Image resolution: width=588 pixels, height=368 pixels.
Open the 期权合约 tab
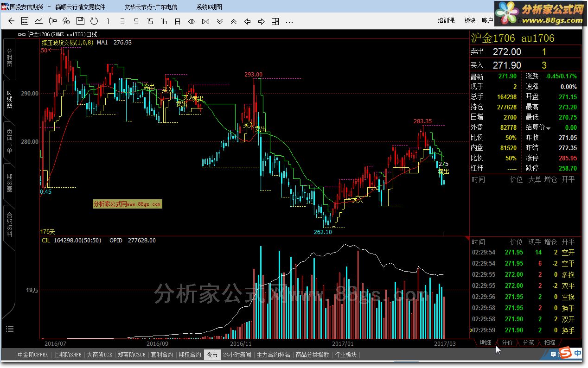click(190, 355)
